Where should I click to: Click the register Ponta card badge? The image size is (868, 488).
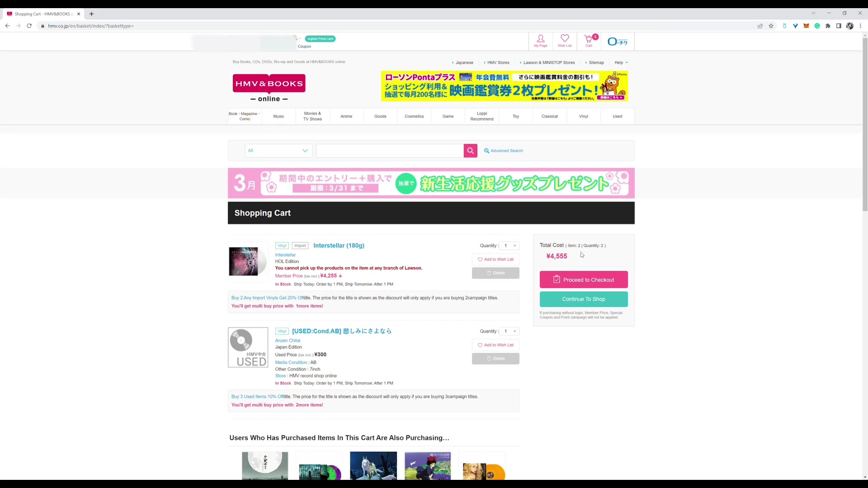click(320, 39)
